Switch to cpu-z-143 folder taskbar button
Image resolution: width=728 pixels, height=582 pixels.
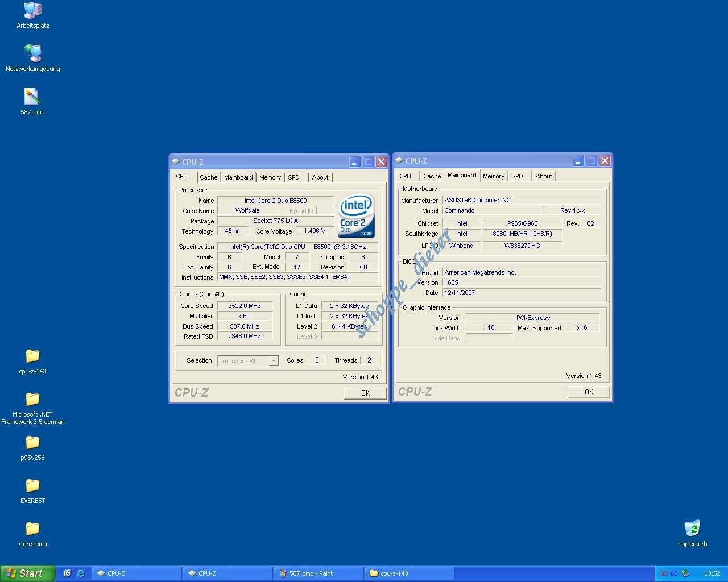[x=409, y=573]
